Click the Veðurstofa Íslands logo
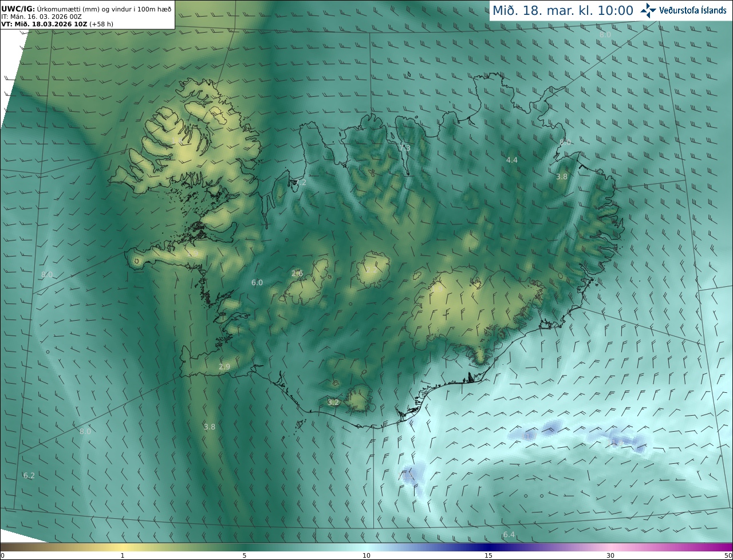 pyautogui.click(x=683, y=10)
